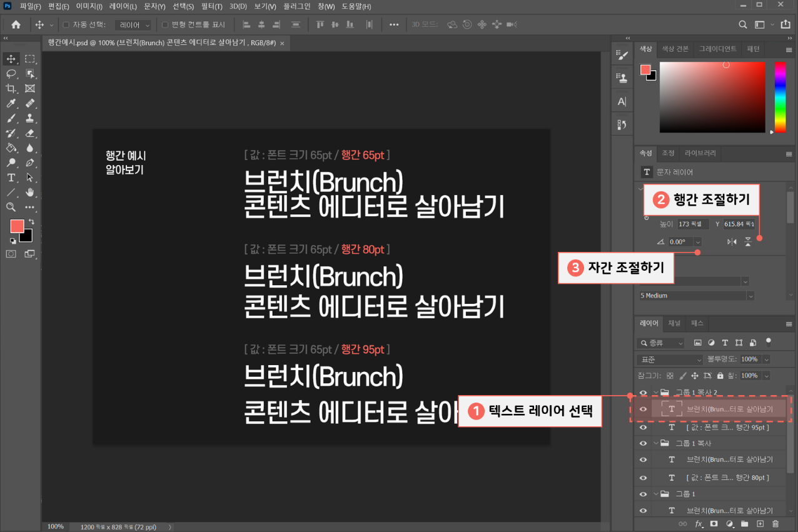This screenshot has width=798, height=532.
Task: Click the share icon in top right
Action: click(785, 24)
